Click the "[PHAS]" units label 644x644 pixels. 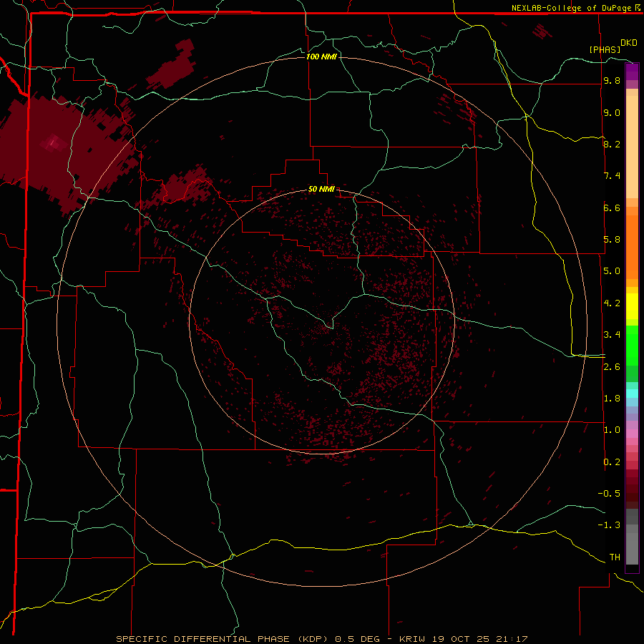click(x=605, y=49)
